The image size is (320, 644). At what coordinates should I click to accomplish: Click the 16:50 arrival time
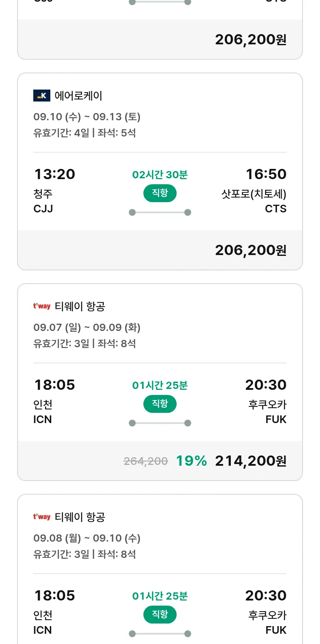tap(266, 174)
